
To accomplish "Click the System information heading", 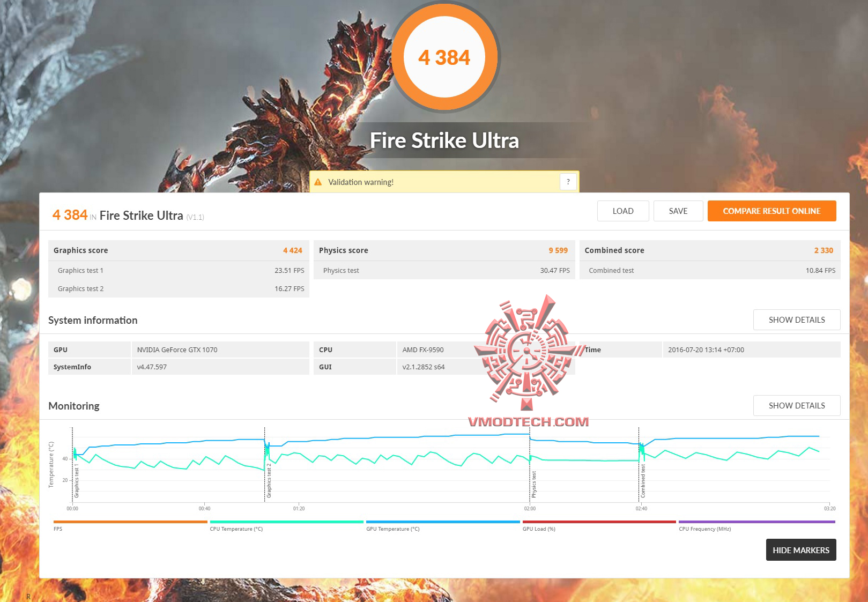I will (x=93, y=320).
